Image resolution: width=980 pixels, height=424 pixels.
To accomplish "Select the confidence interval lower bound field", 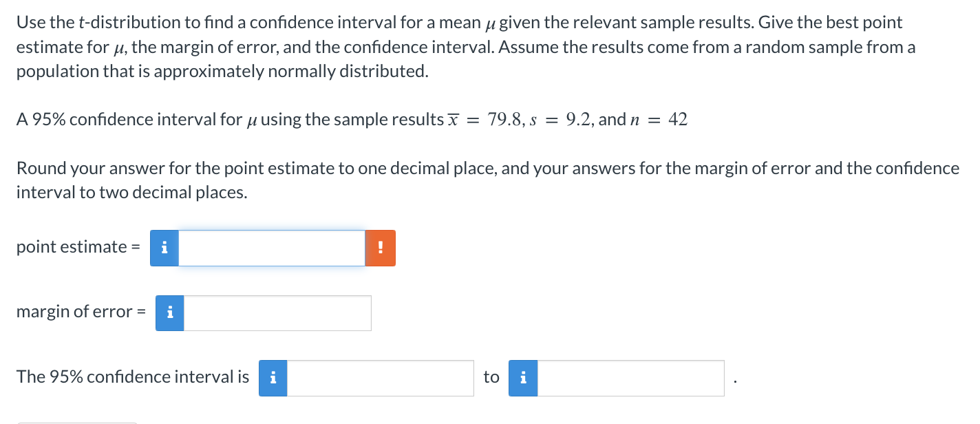I will 380,378.
